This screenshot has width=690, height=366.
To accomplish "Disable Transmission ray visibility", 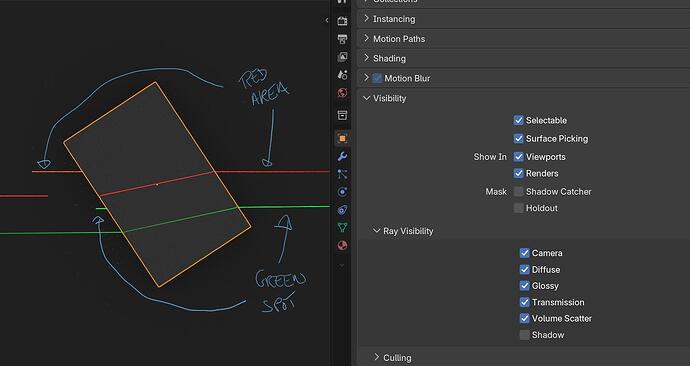I will 524,302.
